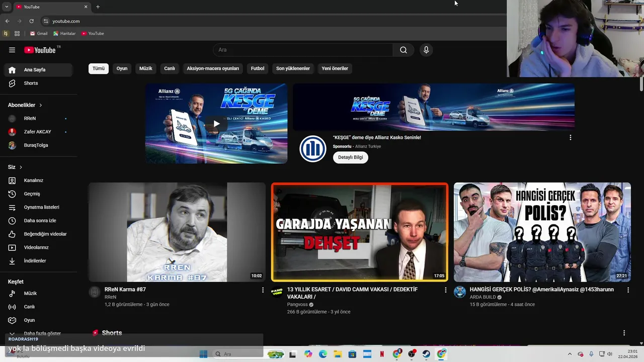This screenshot has height=362, width=644.
Task: Open options menu for RReN Karma #87
Action: 263,290
